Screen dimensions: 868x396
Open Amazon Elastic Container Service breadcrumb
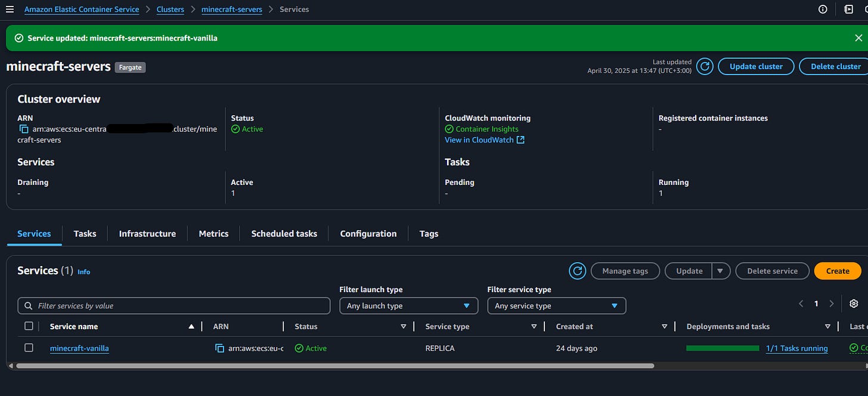point(82,10)
